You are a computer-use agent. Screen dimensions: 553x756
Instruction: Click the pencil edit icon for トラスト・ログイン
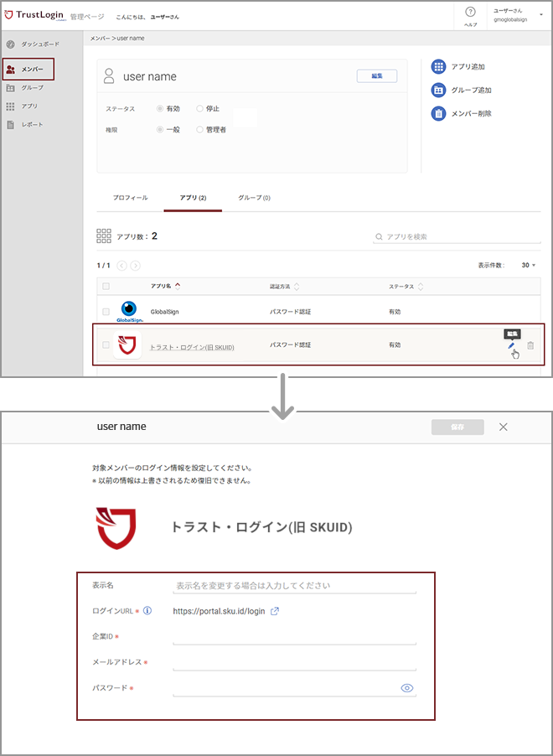pos(511,345)
